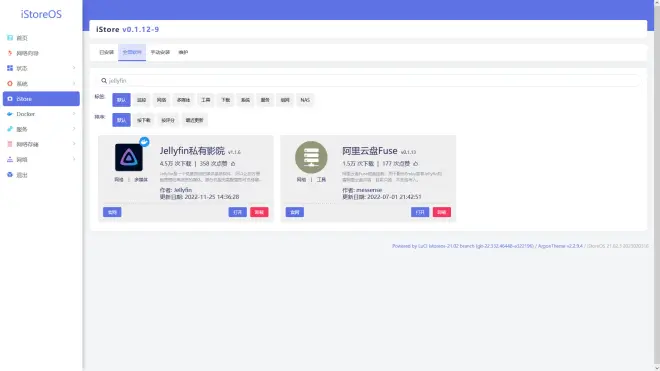Click the ArgonTheme footer link
The image size is (660, 371).
point(560,246)
